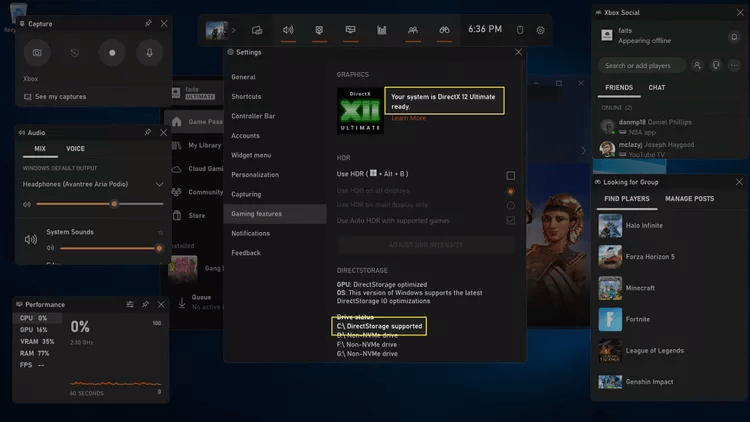The height and width of the screenshot is (422, 750).
Task: Switch to the VOICE tab in Audio
Action: point(75,149)
